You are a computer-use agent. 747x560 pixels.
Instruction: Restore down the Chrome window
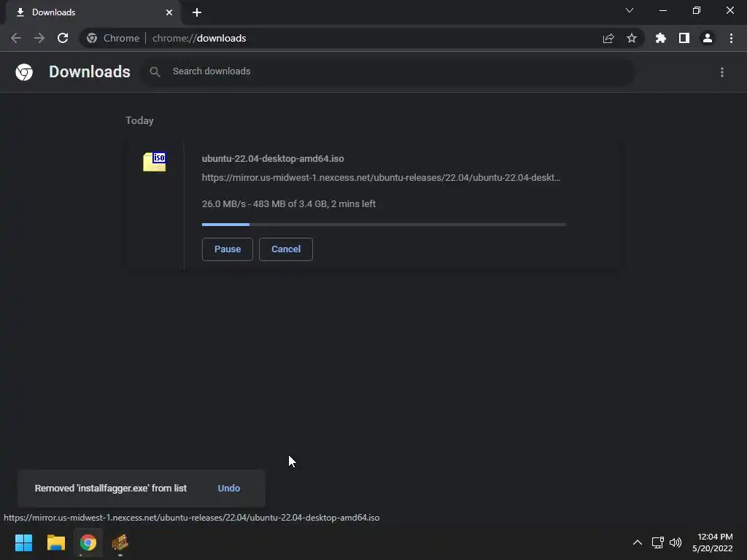pyautogui.click(x=697, y=10)
